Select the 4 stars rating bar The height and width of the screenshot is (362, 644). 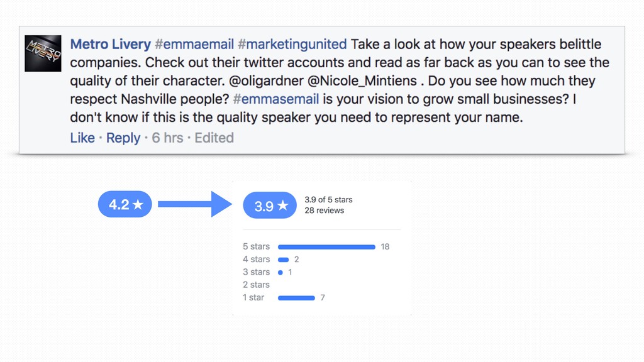coord(284,260)
